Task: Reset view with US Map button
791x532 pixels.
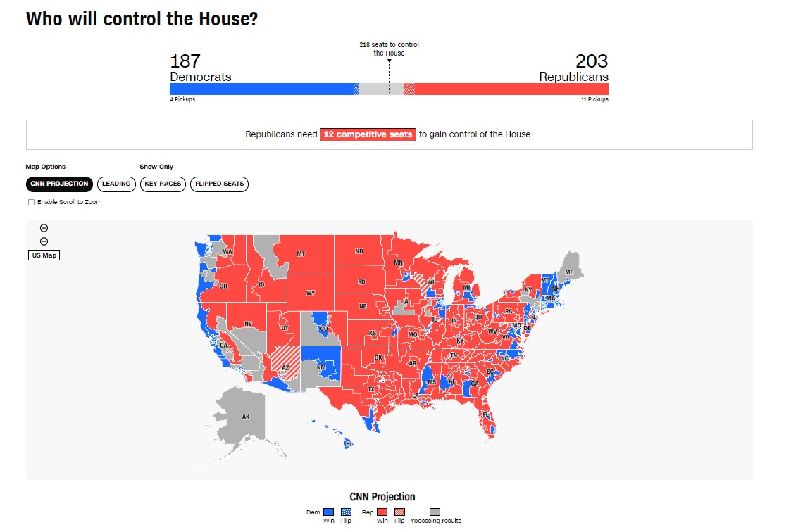Action: click(44, 255)
